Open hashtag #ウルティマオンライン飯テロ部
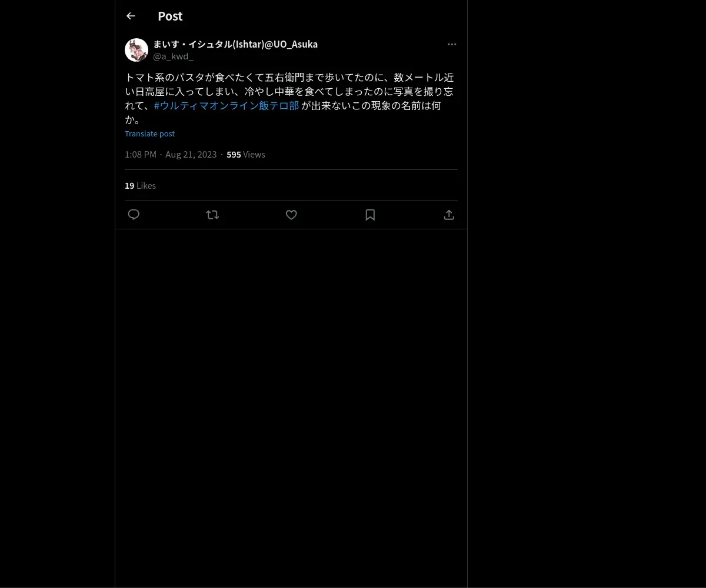This screenshot has height=588, width=706. [x=227, y=106]
